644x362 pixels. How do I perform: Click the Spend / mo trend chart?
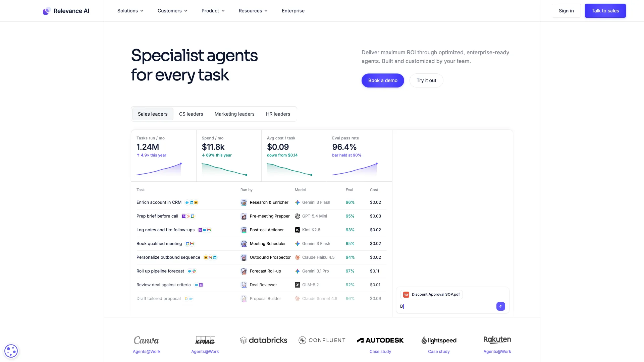(224, 169)
